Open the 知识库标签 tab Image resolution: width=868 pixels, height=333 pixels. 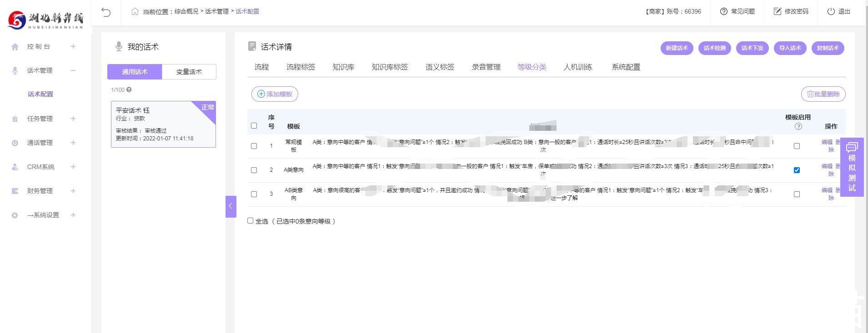point(390,67)
